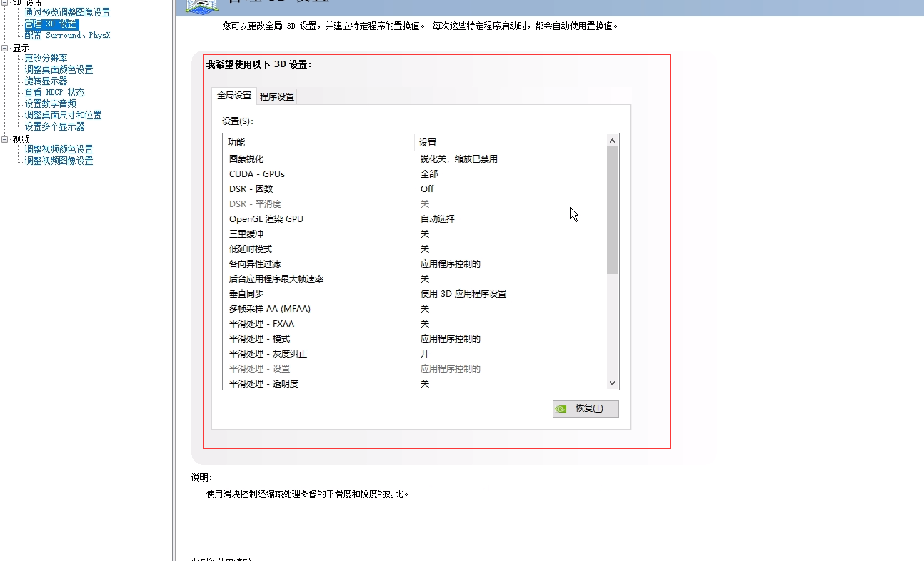This screenshot has width=924, height=561.
Task: Switch to 全局设置 tab
Action: click(x=234, y=96)
